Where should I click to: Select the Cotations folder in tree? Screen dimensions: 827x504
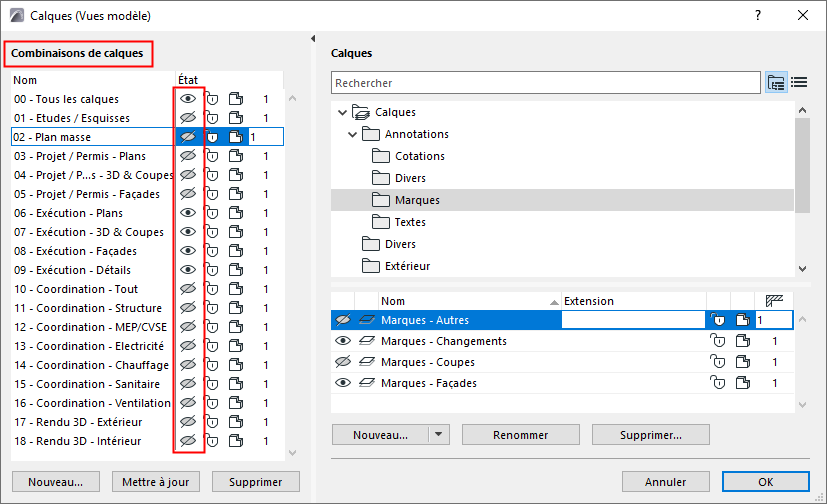point(420,156)
